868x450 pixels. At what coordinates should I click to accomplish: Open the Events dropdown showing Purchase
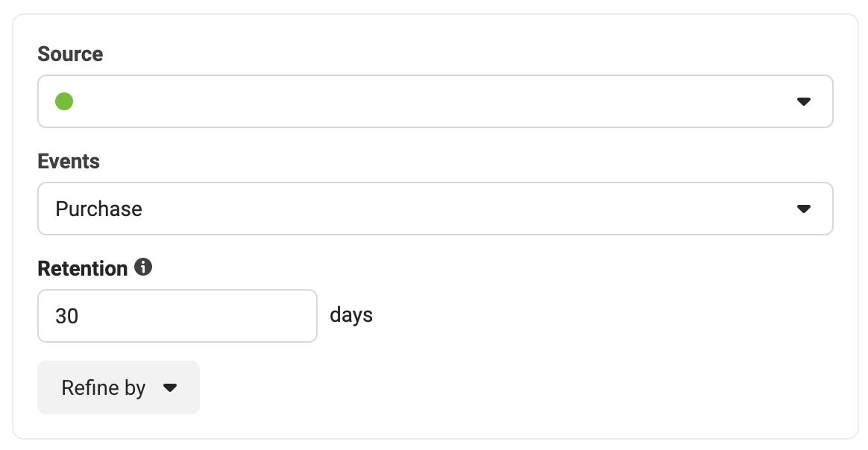click(435, 209)
